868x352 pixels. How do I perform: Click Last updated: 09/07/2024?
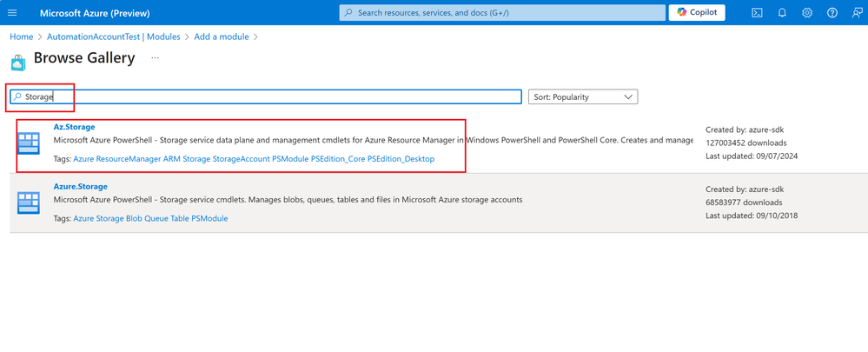point(752,156)
